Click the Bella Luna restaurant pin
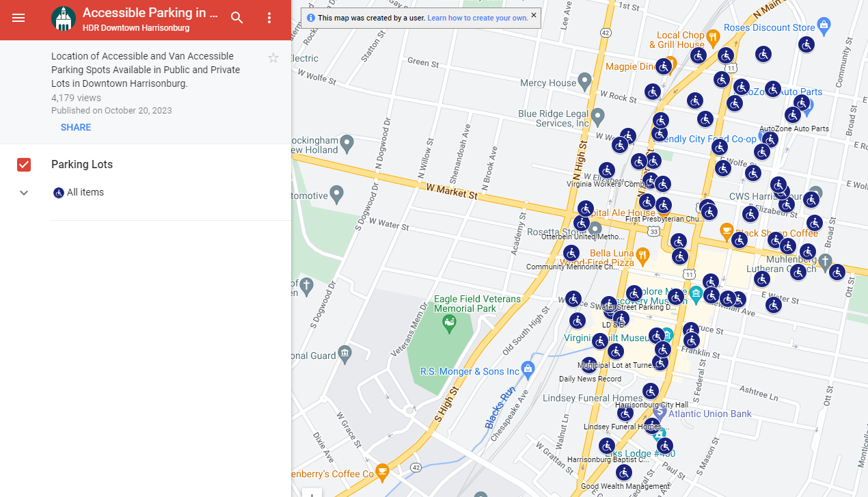This screenshot has height=497, width=868. [642, 256]
